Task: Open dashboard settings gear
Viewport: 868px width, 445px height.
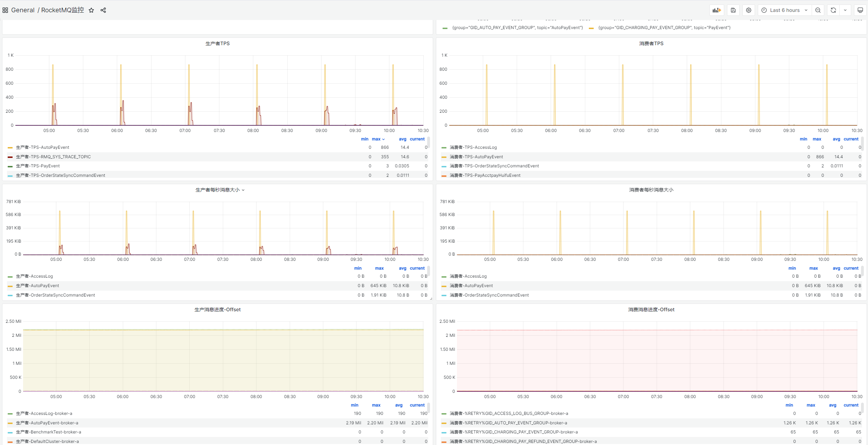Action: [749, 10]
